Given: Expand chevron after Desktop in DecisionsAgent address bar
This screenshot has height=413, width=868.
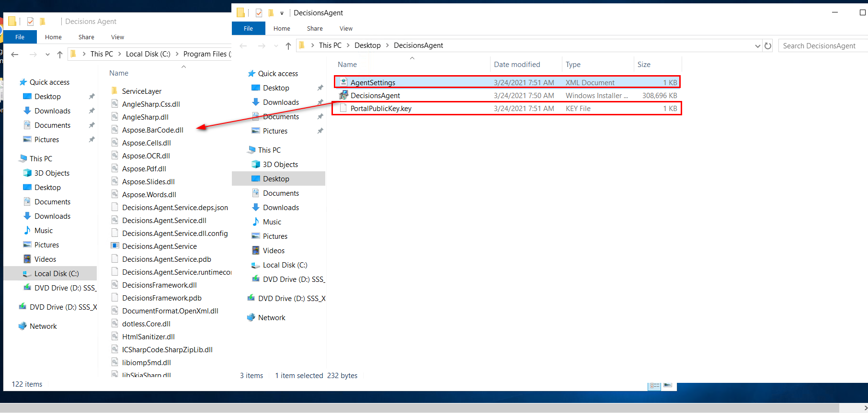Looking at the screenshot, I should coord(387,45).
